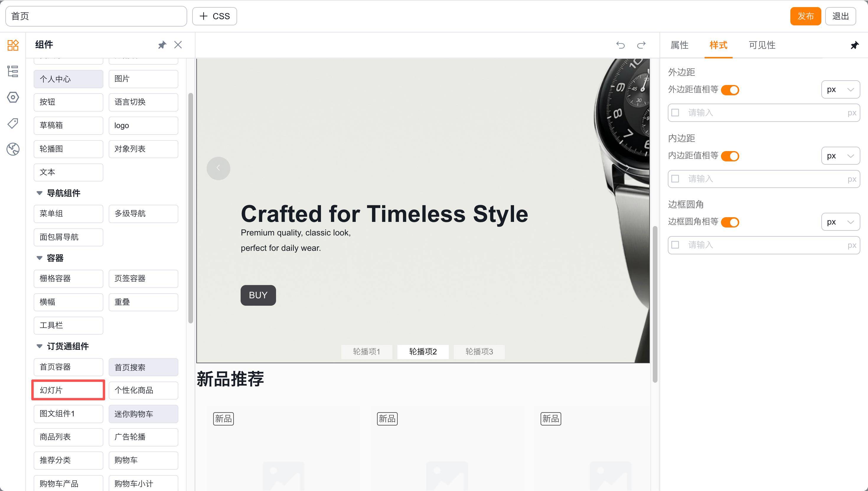Pin the 组件 components panel
The image size is (868, 491).
click(x=162, y=45)
